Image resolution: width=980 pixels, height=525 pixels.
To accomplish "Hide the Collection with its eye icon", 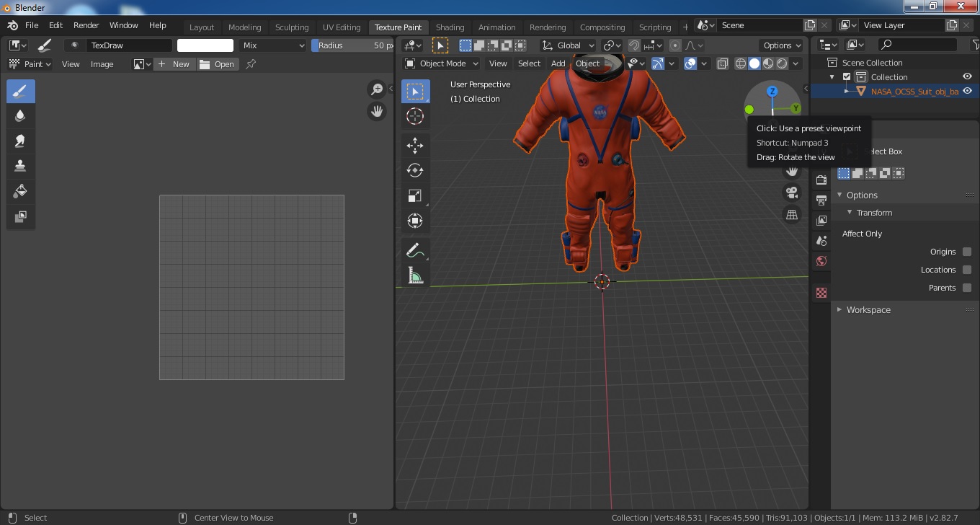I will point(968,77).
